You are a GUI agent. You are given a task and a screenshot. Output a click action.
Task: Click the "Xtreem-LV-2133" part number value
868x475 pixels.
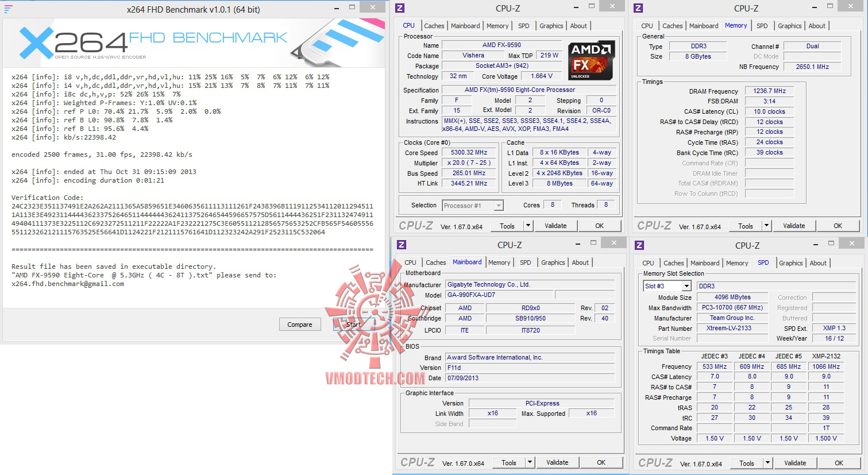732,328
